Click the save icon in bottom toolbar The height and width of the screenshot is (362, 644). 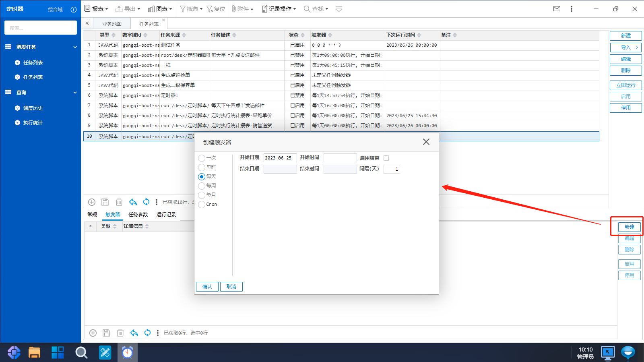[x=106, y=333]
